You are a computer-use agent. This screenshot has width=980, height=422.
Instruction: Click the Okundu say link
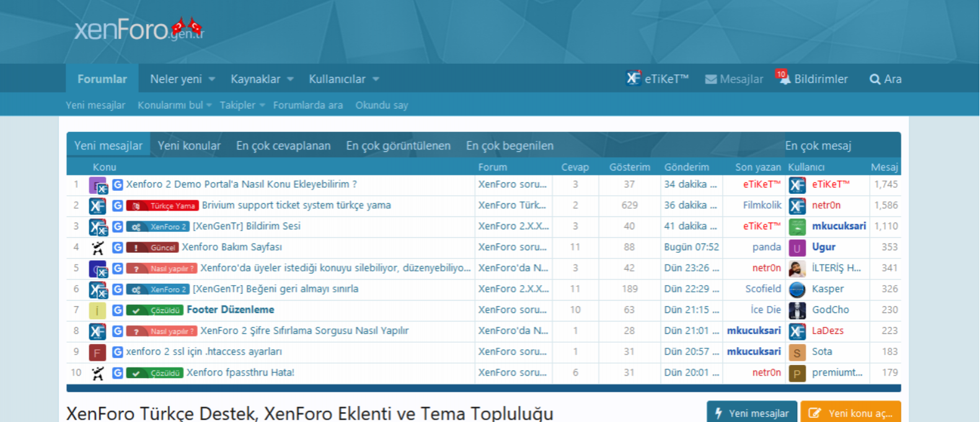pos(382,105)
